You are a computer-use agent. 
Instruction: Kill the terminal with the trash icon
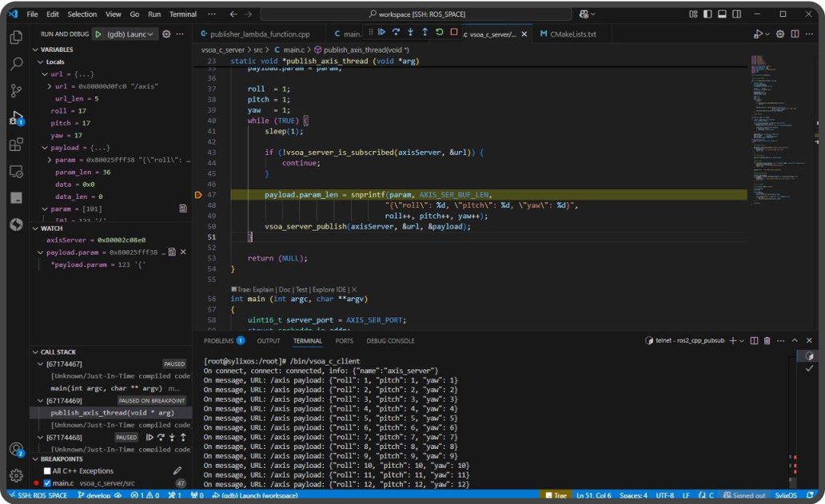[767, 340]
